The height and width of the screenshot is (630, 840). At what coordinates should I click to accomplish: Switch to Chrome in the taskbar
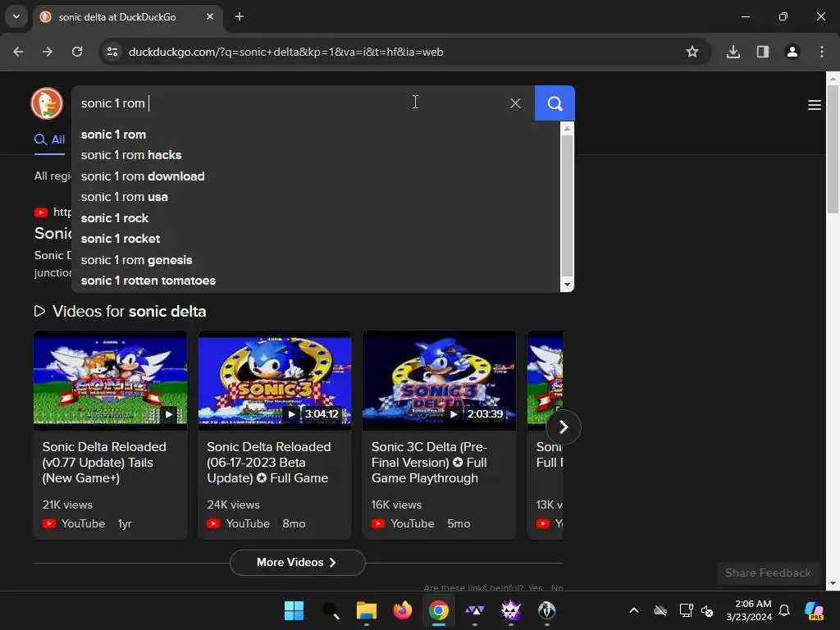pyautogui.click(x=438, y=610)
